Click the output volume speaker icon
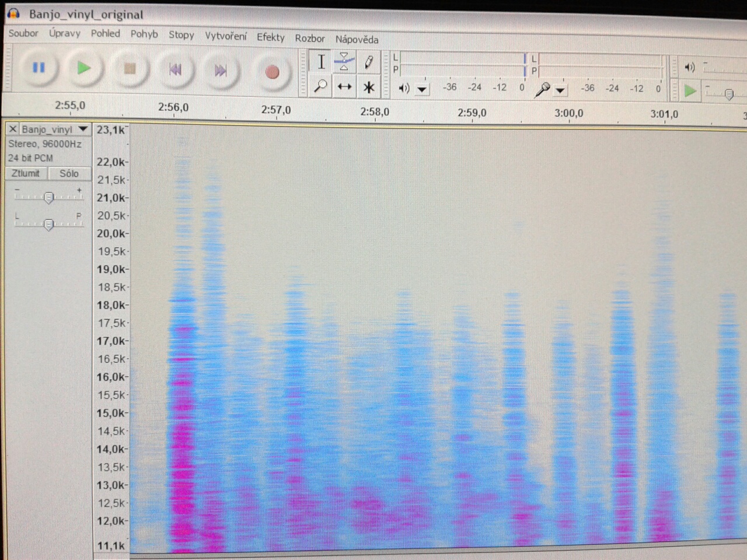The image size is (747, 560). coord(690,68)
